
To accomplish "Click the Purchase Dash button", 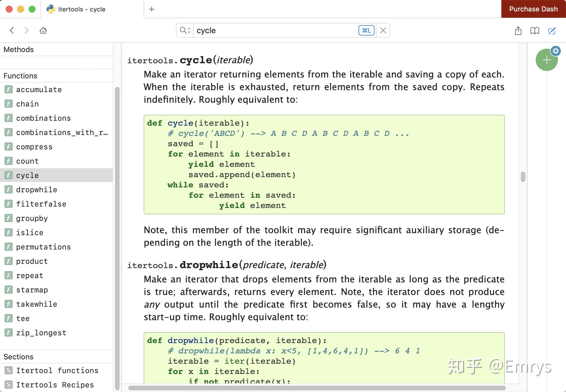I will (533, 9).
